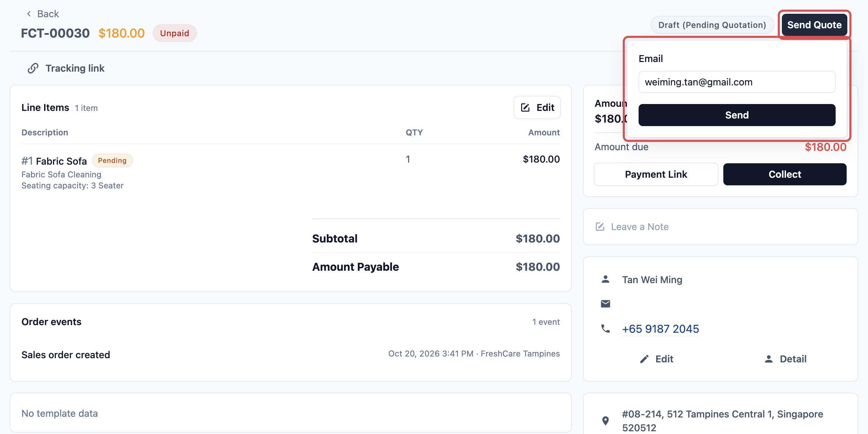
Task: Go back using the Back link
Action: [43, 14]
